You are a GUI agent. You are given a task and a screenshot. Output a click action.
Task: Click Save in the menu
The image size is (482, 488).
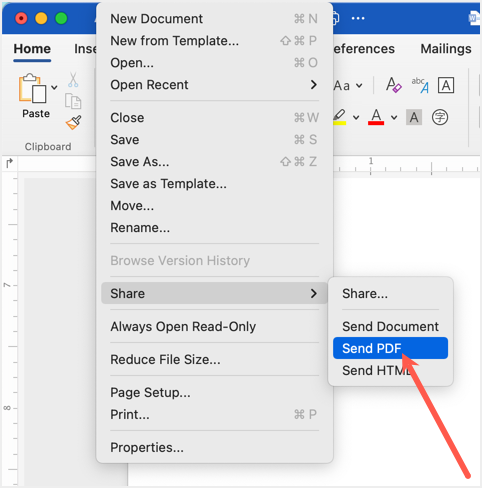(x=214, y=140)
